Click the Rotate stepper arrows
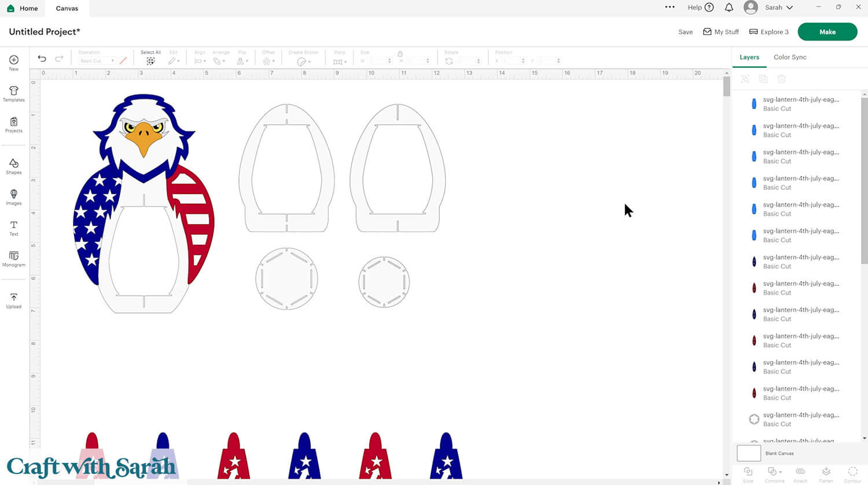The height and width of the screenshot is (485, 868). [x=479, y=61]
